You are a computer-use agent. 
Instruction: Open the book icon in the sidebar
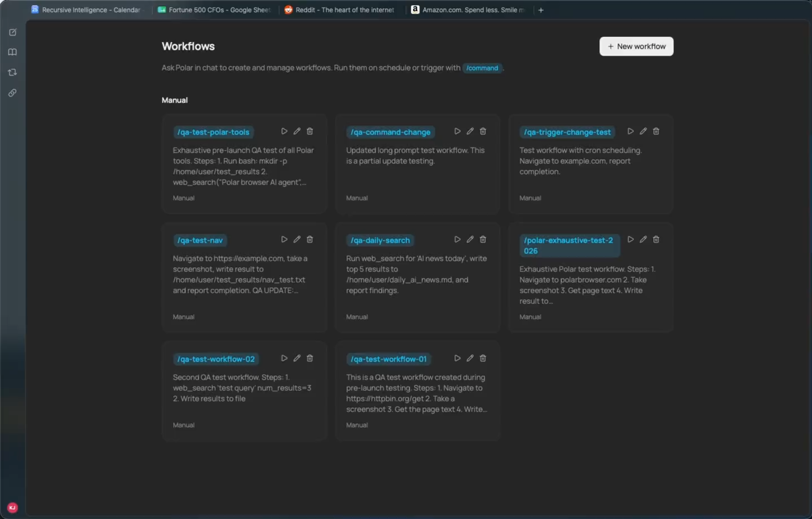12,52
